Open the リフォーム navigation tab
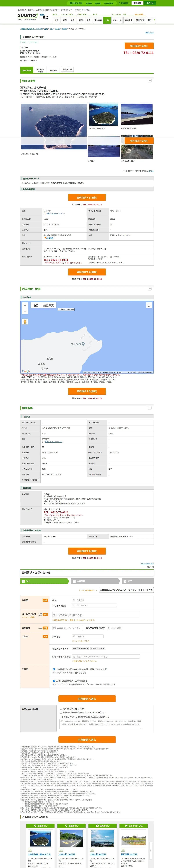 (x=117, y=20)
